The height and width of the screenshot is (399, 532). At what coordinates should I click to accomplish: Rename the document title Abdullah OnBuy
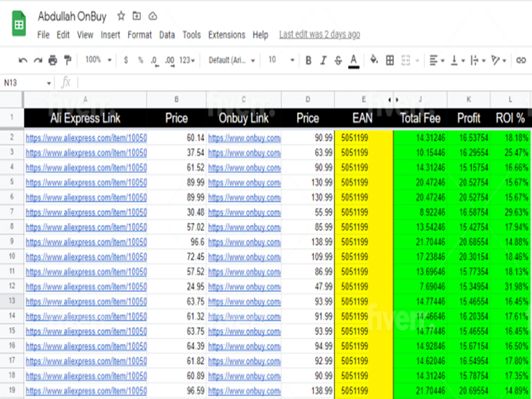click(72, 16)
